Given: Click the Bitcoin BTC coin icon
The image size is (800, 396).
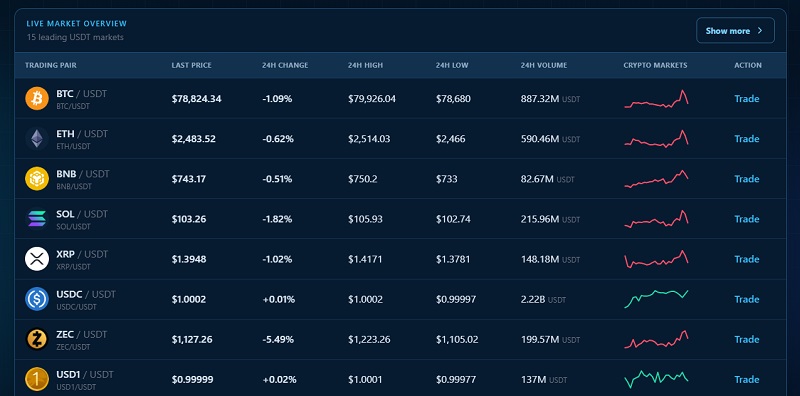Looking at the screenshot, I should coord(37,98).
